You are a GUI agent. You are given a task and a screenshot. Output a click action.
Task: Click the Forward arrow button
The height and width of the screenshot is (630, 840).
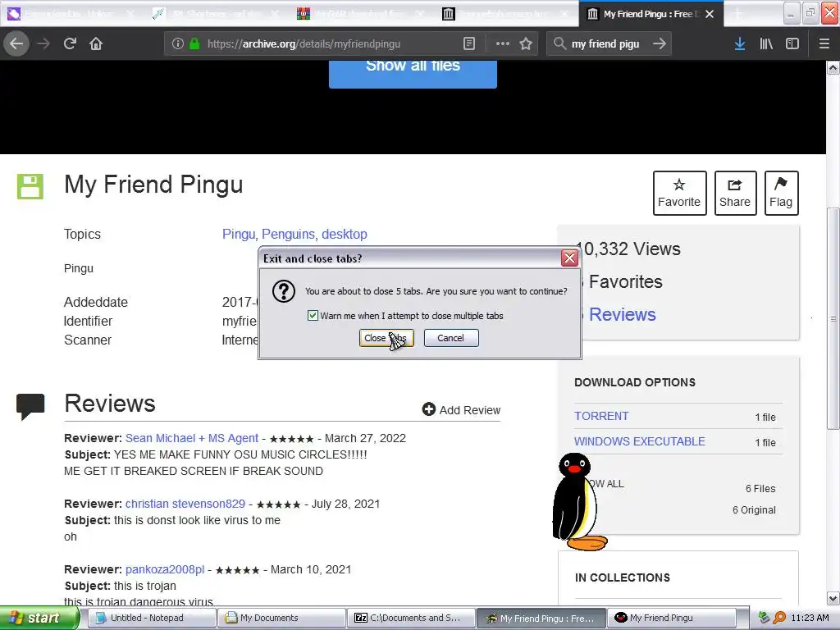(43, 43)
